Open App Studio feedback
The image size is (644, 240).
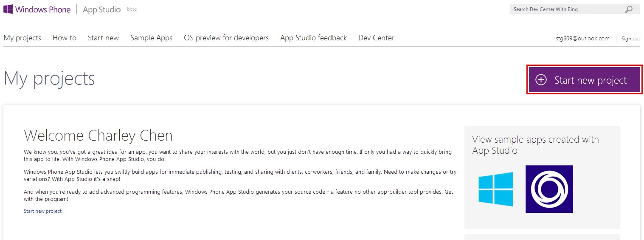(x=314, y=38)
